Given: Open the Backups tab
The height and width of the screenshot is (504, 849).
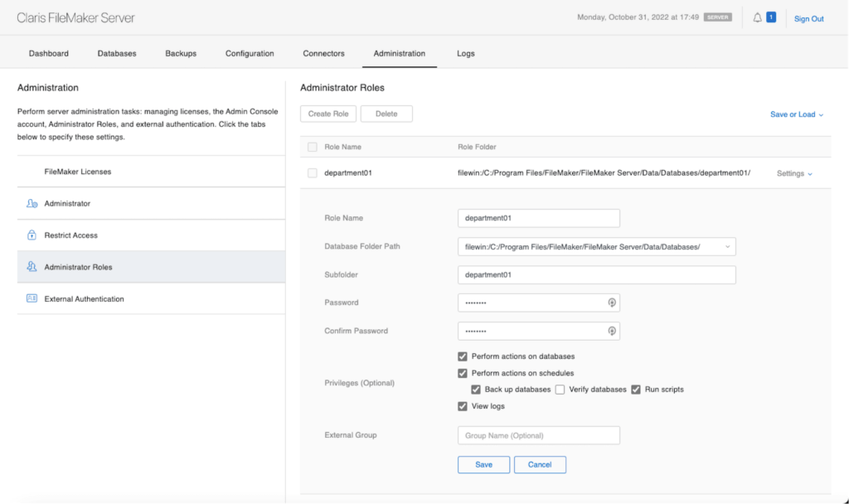Looking at the screenshot, I should point(181,53).
